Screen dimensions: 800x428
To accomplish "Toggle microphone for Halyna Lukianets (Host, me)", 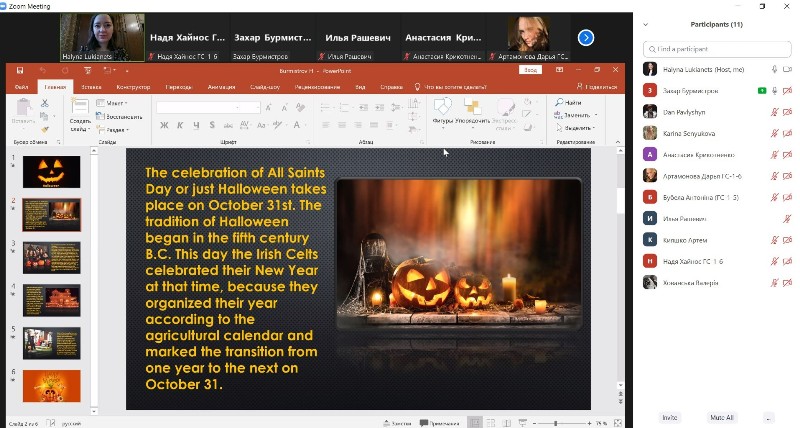I will point(774,69).
